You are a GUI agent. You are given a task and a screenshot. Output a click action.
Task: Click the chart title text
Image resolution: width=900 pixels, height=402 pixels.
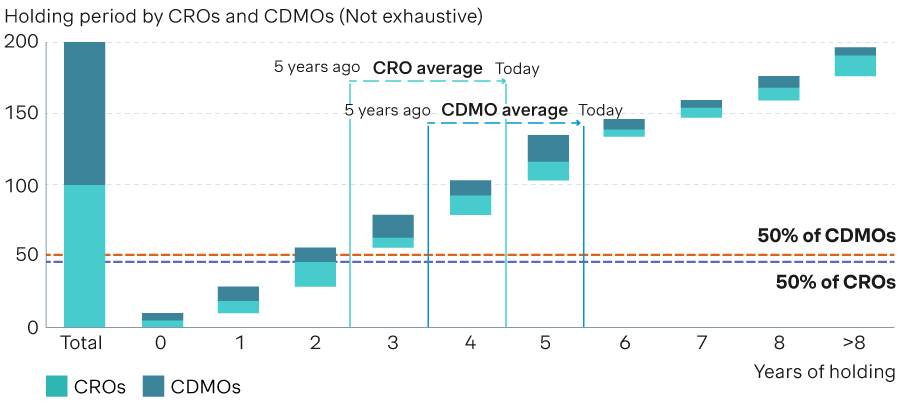(x=243, y=17)
